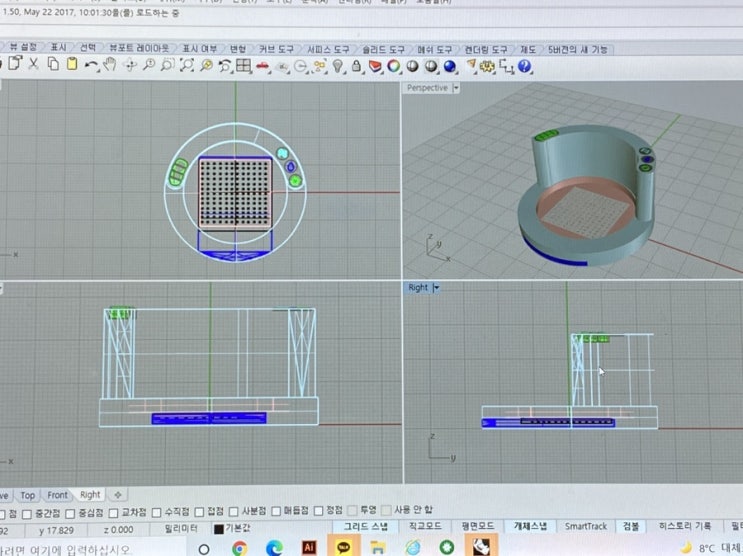Click the New document icon

pos(16,64)
